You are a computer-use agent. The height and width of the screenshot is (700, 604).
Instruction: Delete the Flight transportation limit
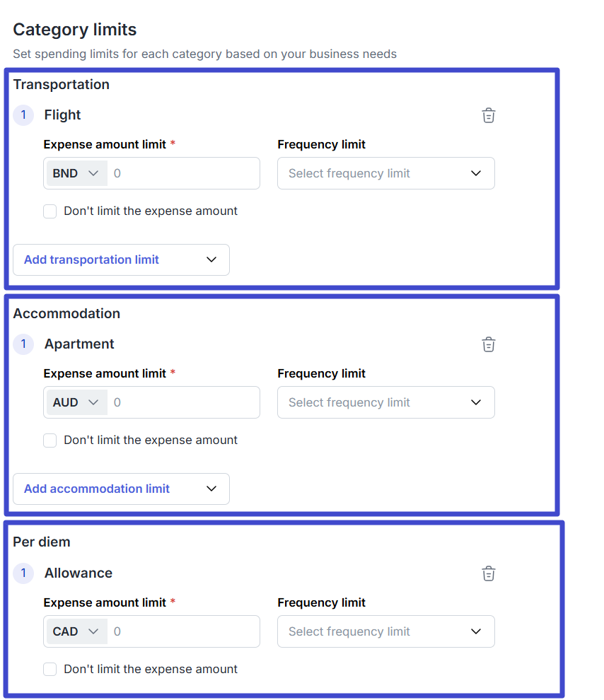pyautogui.click(x=488, y=115)
